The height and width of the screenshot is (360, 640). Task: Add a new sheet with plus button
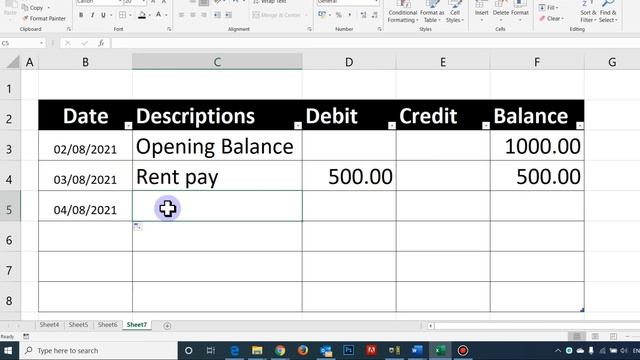(x=167, y=326)
